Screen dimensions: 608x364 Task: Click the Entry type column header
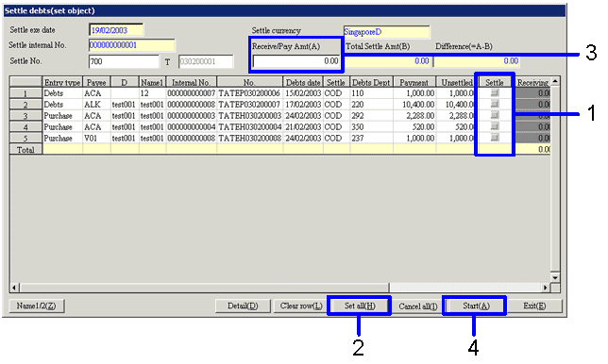pyautogui.click(x=62, y=82)
